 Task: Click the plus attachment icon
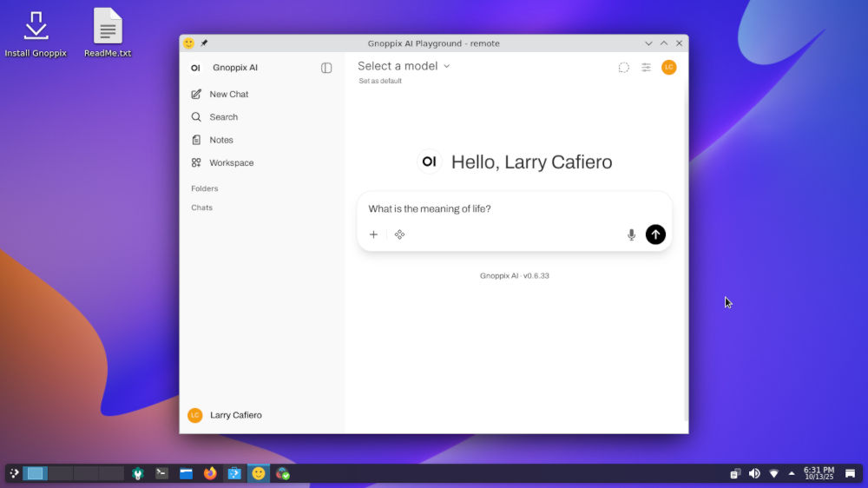coord(373,234)
